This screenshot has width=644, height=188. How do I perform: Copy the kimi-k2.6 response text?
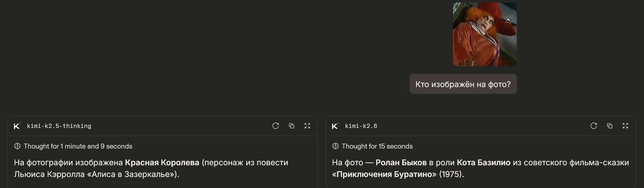[x=609, y=126]
